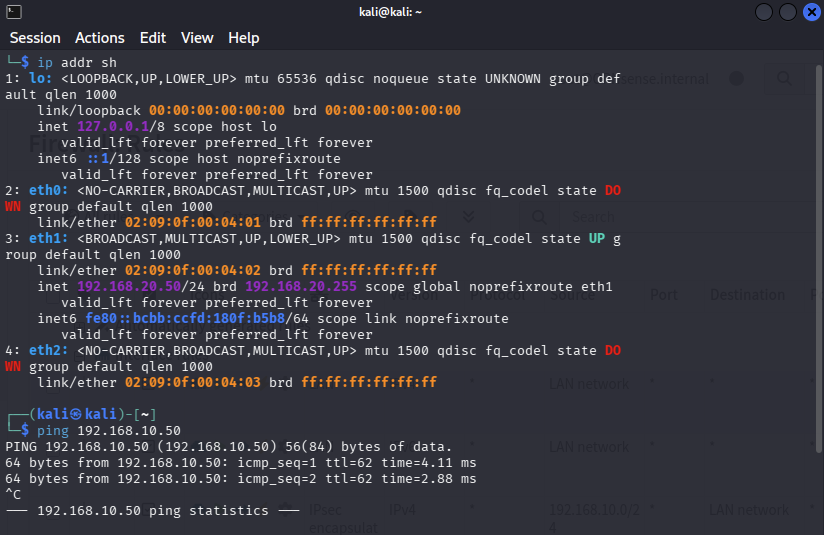Click the loopback address 127.0.0.1
824x535 pixels.
click(113, 126)
